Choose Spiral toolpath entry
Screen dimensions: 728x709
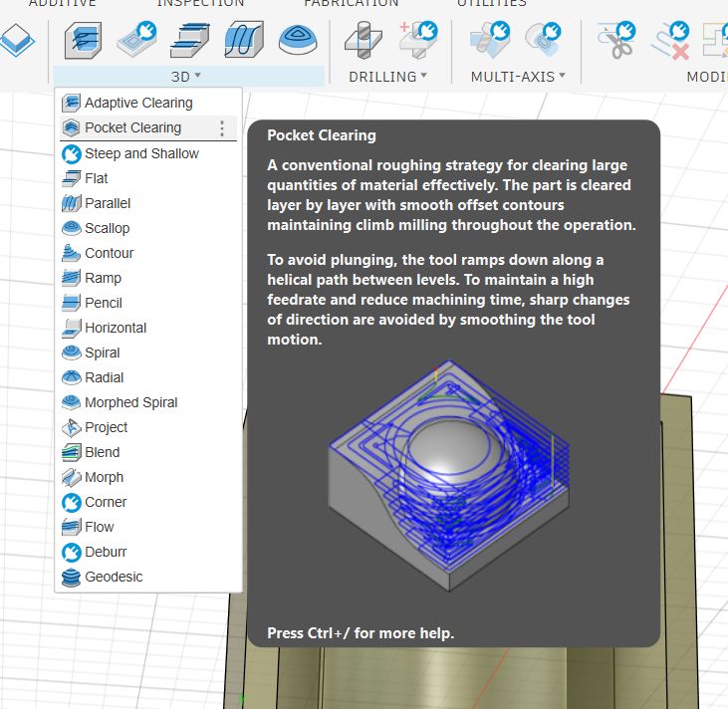point(147,353)
